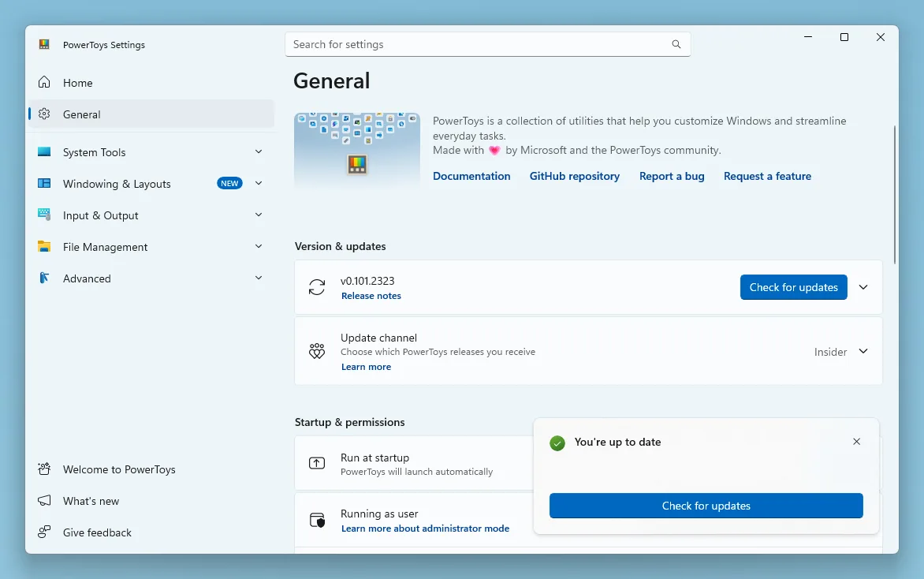
Task: Expand the File Management chevron
Action: [x=259, y=246]
